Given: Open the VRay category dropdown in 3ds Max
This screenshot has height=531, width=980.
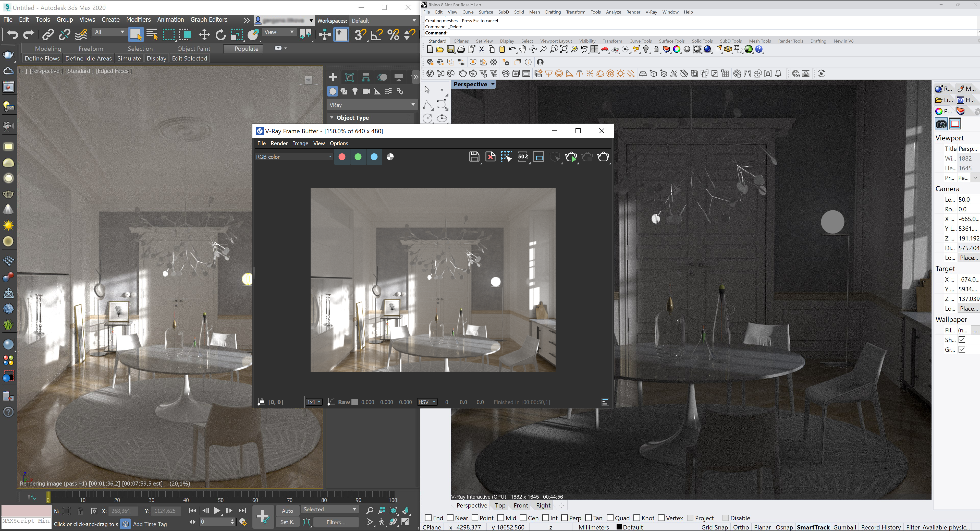Looking at the screenshot, I should [x=372, y=105].
